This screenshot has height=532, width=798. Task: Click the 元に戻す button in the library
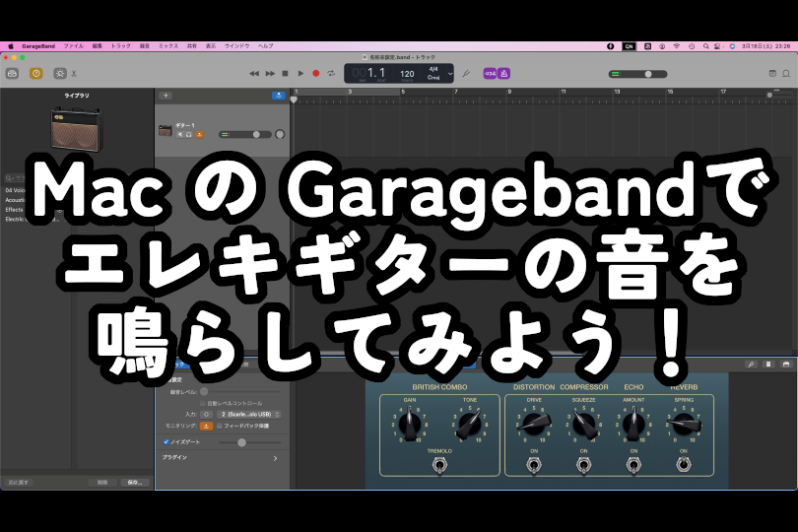tap(19, 482)
